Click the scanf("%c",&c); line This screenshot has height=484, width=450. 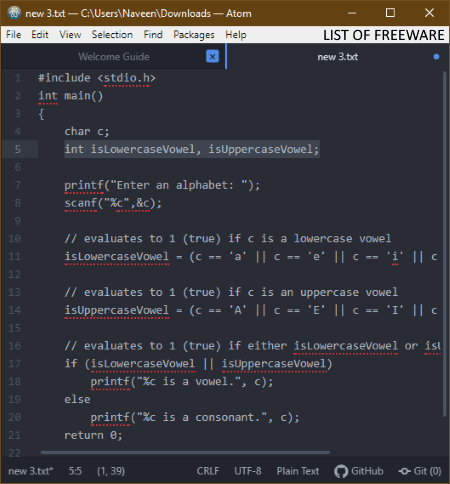coord(113,203)
